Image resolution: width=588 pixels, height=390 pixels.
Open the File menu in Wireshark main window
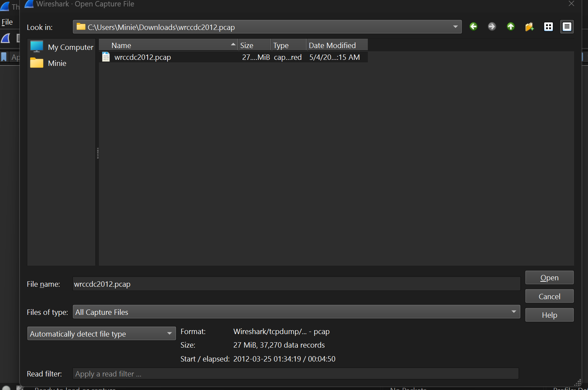pos(7,22)
